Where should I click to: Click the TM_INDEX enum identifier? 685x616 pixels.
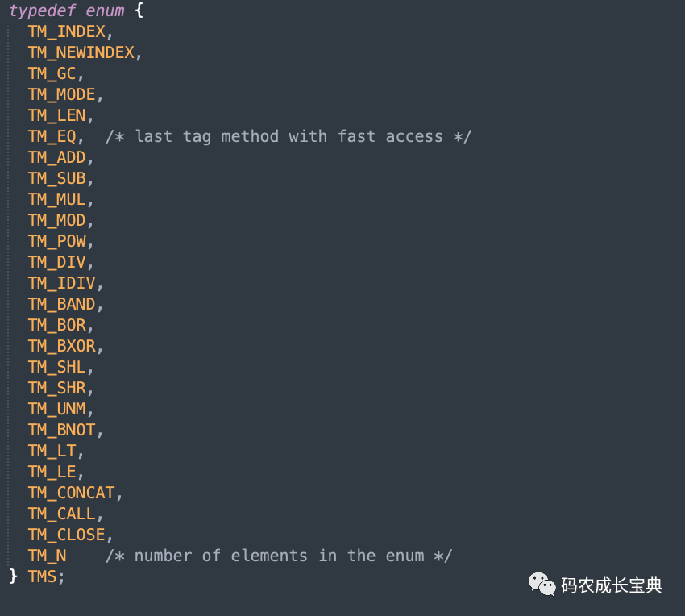pos(67,32)
